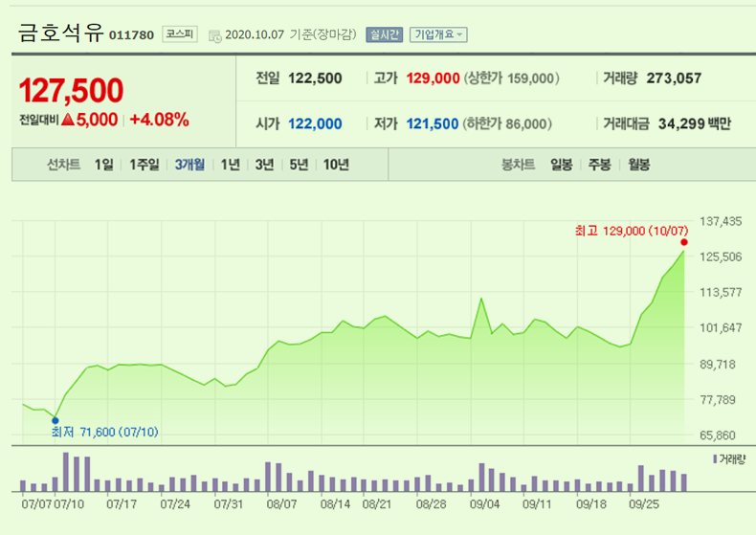Click the 금호석유 stock name title
This screenshot has height=535, width=756.
click(60, 33)
